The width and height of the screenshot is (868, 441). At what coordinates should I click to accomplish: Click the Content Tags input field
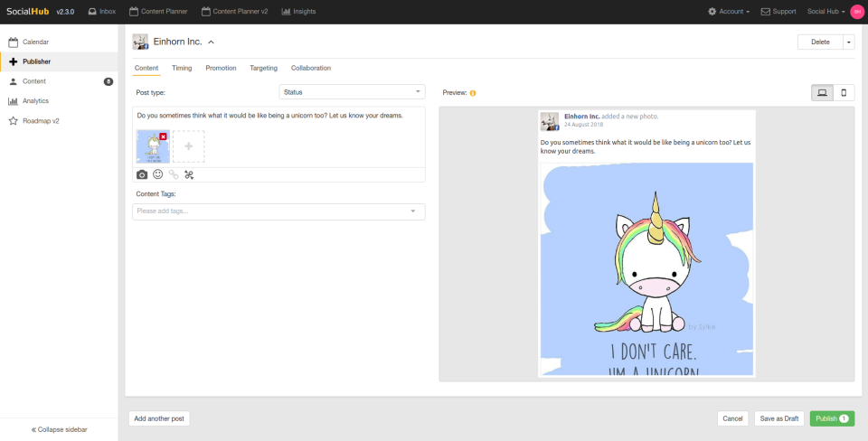pyautogui.click(x=278, y=211)
